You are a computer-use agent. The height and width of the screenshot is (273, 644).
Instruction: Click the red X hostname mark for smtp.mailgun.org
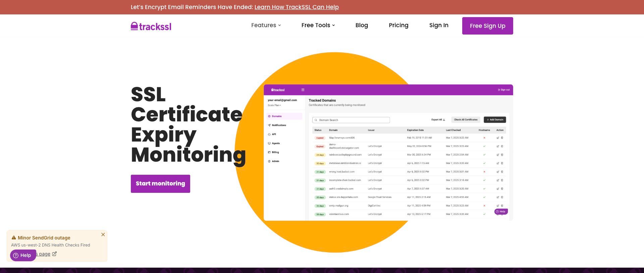click(x=484, y=206)
